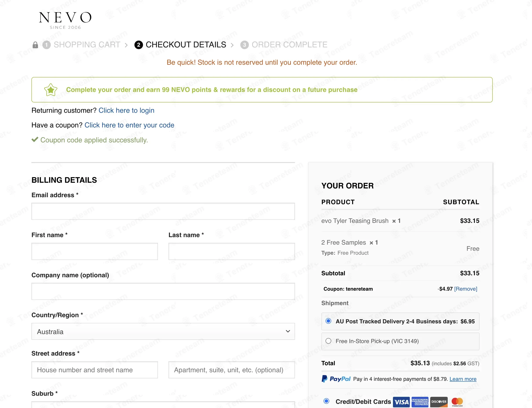This screenshot has width=532, height=408.
Task: Go back to Shopping Cart step
Action: pyautogui.click(x=87, y=45)
